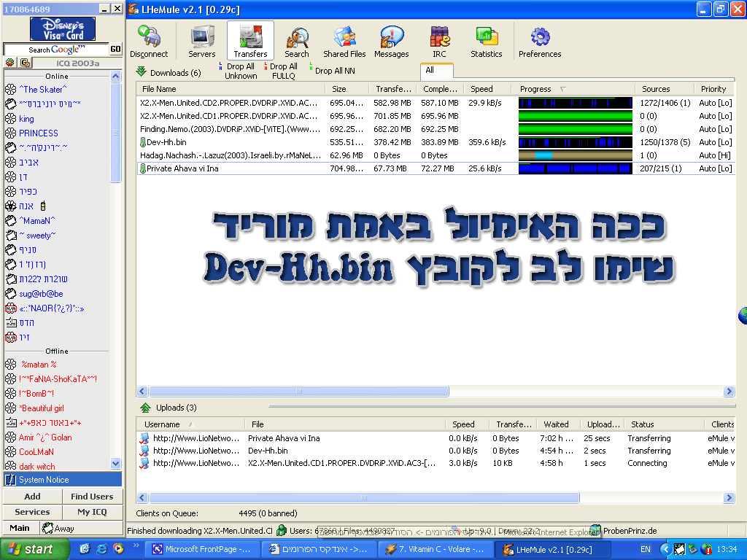Launch Internet Explorer from quick launch
This screenshot has width=747, height=560.
point(101,549)
